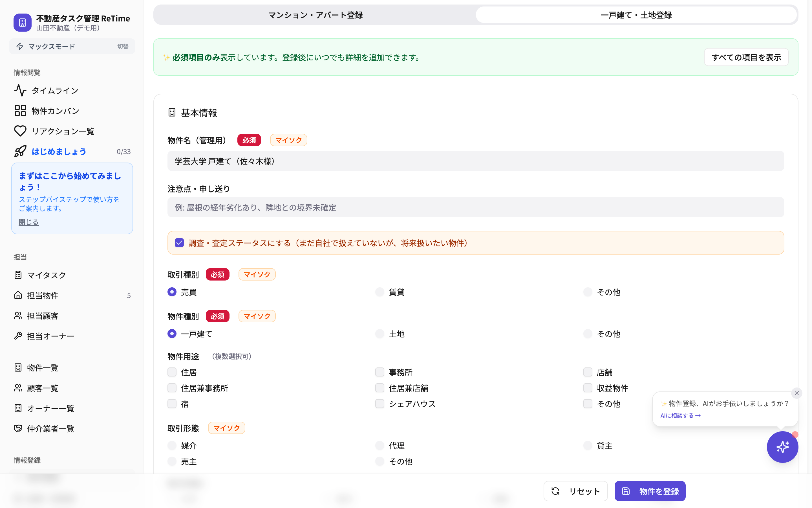The width and height of the screenshot is (812, 508).
Task: Toggle マックスモード with 切替
Action: [123, 46]
